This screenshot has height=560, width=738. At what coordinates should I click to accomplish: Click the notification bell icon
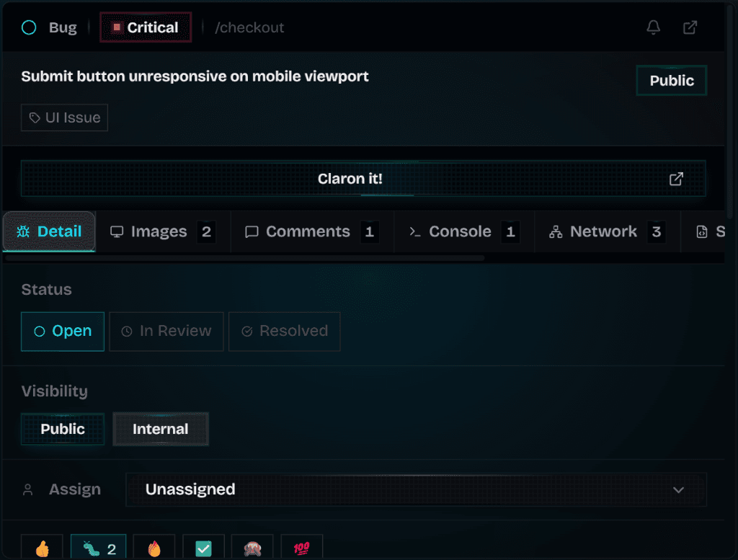click(653, 27)
